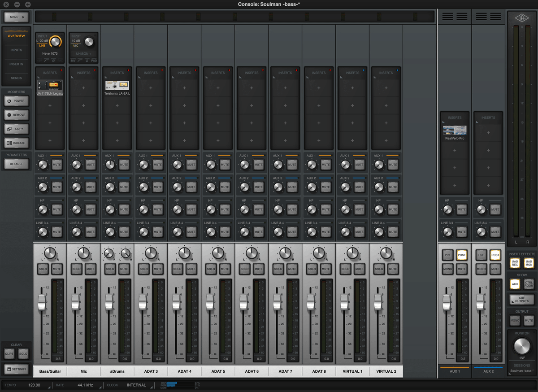Clear all SOLO states

[x=23, y=353]
